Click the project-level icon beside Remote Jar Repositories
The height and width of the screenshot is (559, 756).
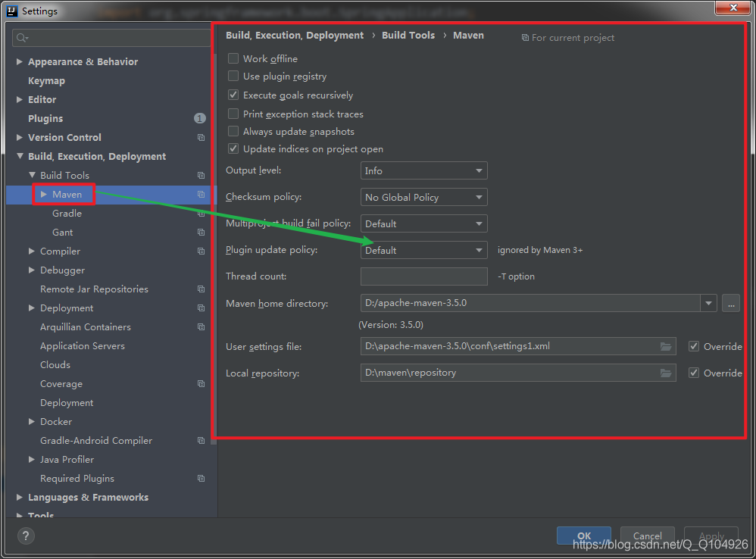pyautogui.click(x=201, y=289)
